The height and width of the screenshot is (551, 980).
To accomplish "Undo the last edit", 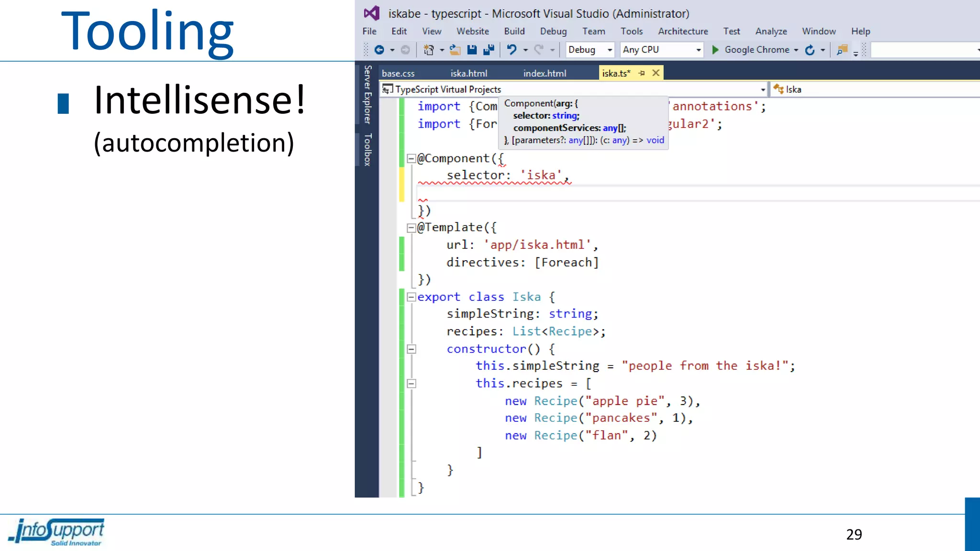I will [x=512, y=50].
